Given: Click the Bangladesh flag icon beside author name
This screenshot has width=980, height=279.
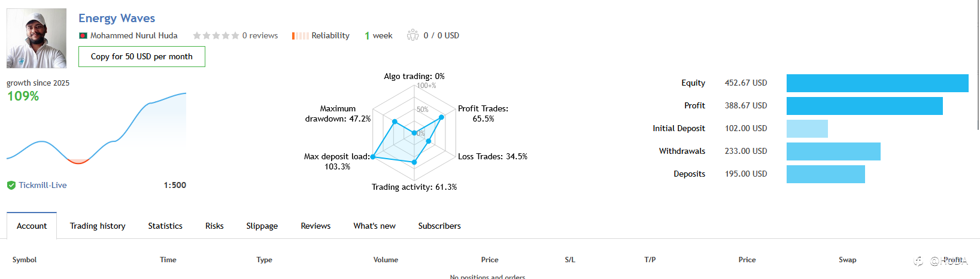Looking at the screenshot, I should pos(83,36).
